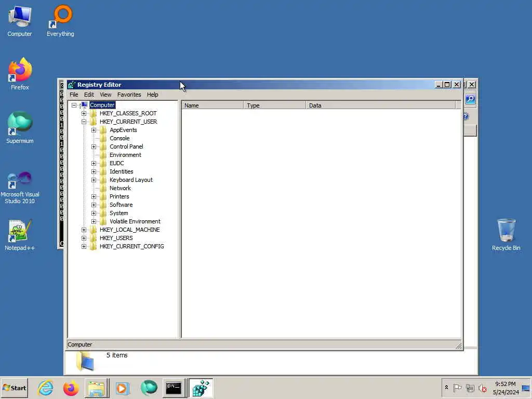
Task: Expand HKEY_USERS key
Action: pos(84,238)
